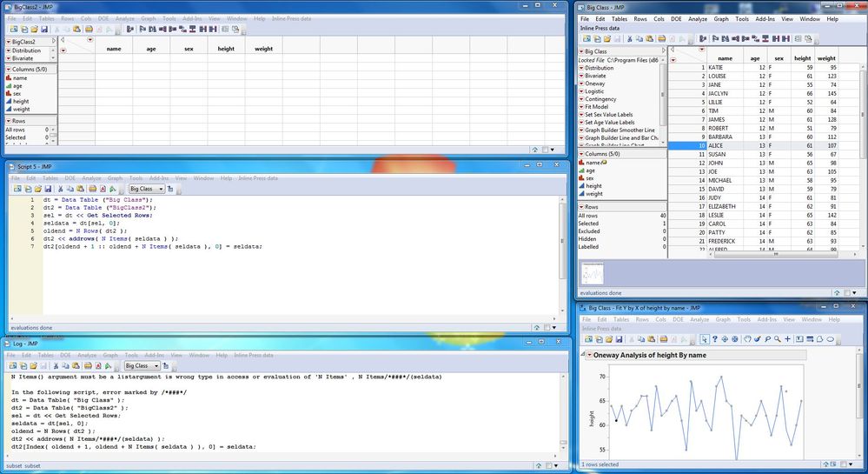
Task: Open Oneway Analysis red triangle menu
Action: pos(590,356)
